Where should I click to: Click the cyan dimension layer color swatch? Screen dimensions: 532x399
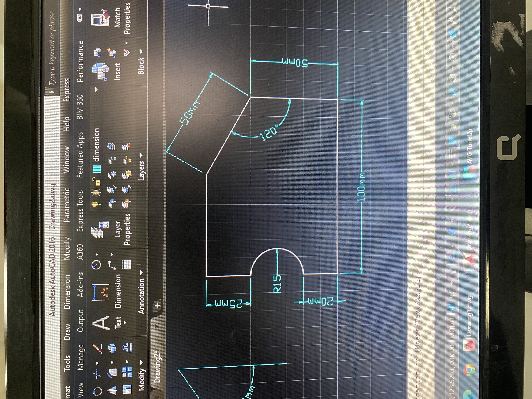pos(97,169)
